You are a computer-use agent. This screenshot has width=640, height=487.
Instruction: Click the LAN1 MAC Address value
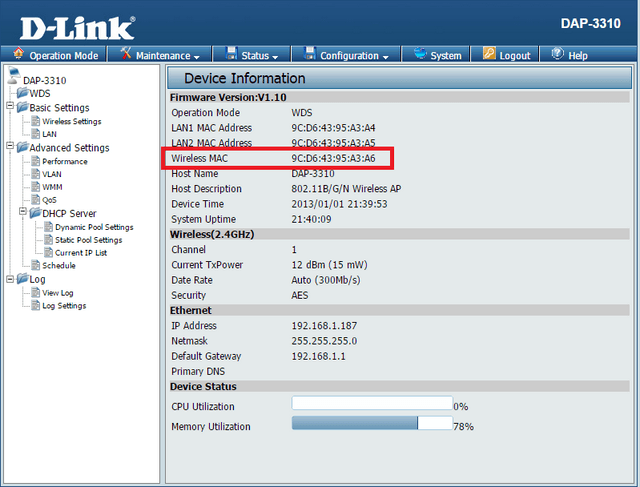click(333, 128)
